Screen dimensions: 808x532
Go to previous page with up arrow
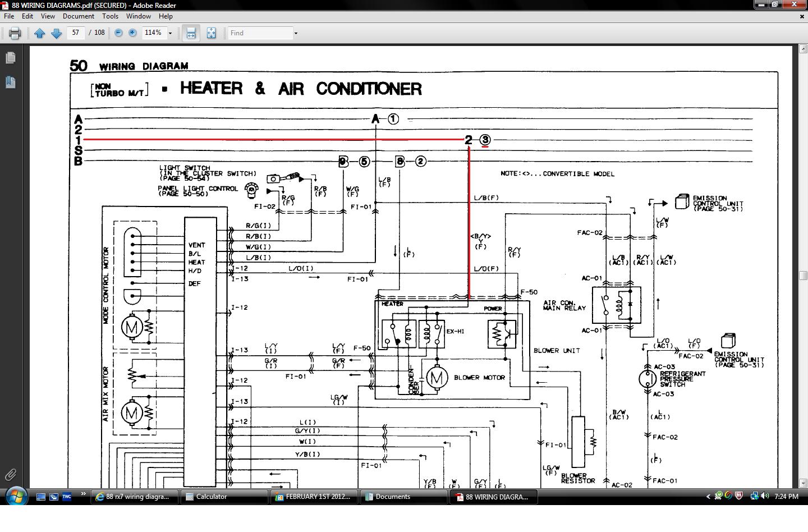40,33
